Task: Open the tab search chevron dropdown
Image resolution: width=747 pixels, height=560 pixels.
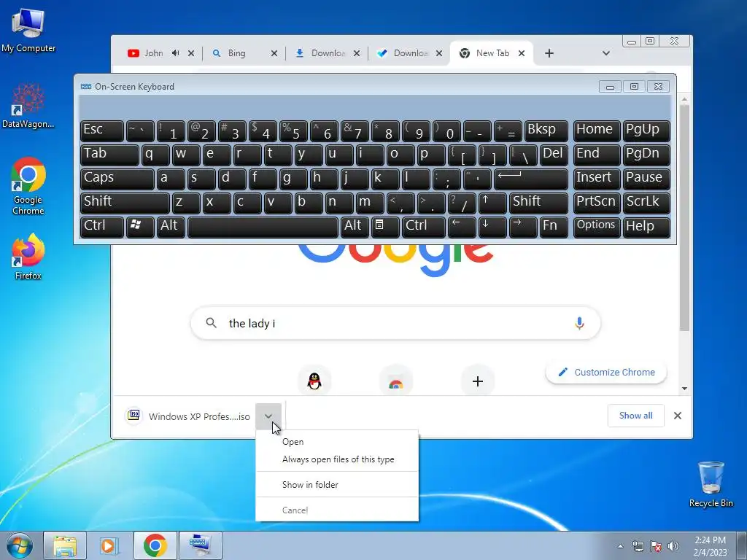Action: pos(606,52)
